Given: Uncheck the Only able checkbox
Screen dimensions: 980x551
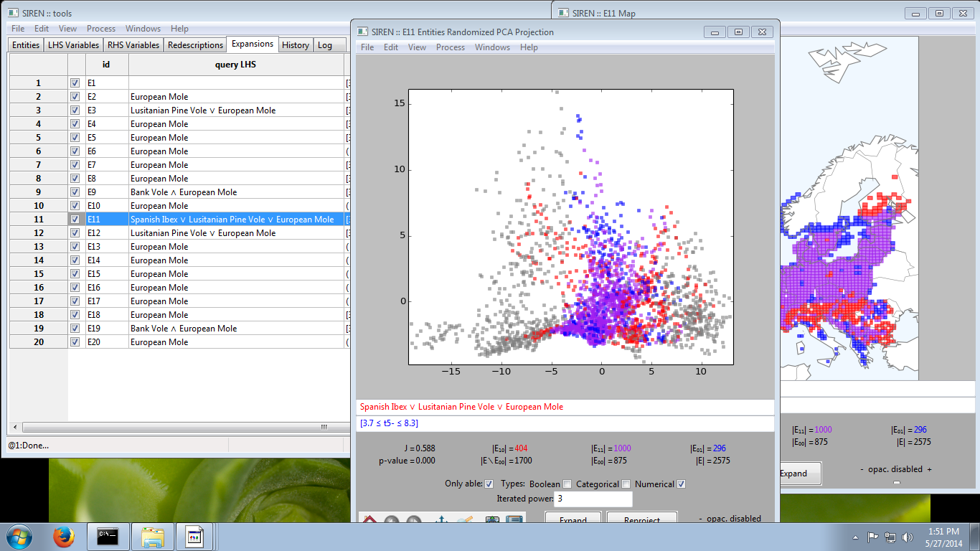Looking at the screenshot, I should point(489,484).
